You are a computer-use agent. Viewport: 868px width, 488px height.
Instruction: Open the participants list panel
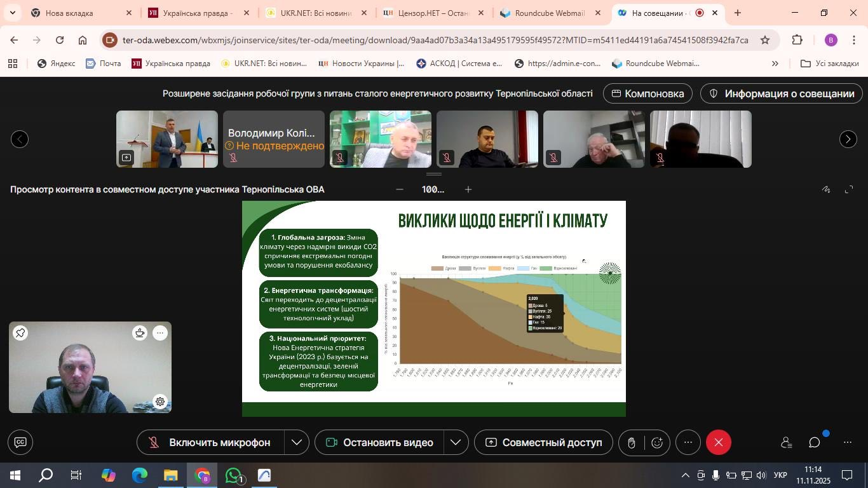click(x=786, y=442)
